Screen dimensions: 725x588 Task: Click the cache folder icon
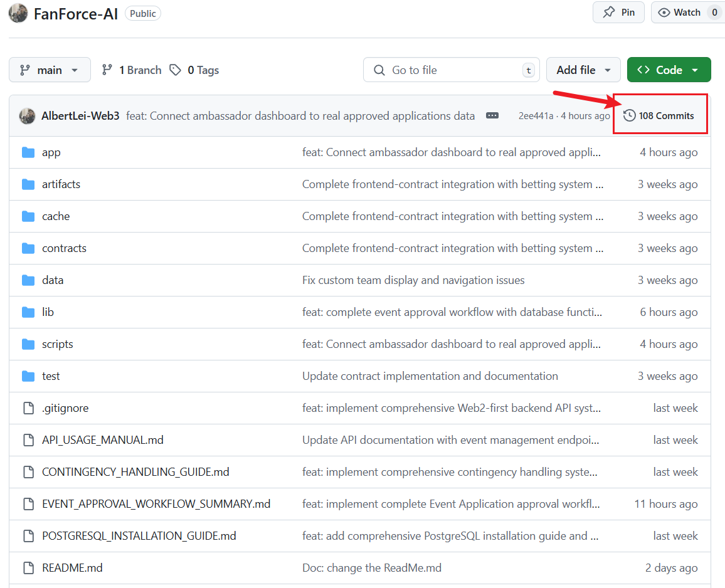[x=28, y=216]
